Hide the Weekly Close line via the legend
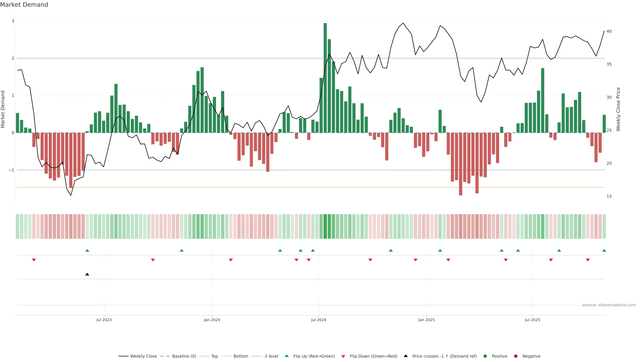Viewport: 644px width, 362px height. (x=143, y=356)
